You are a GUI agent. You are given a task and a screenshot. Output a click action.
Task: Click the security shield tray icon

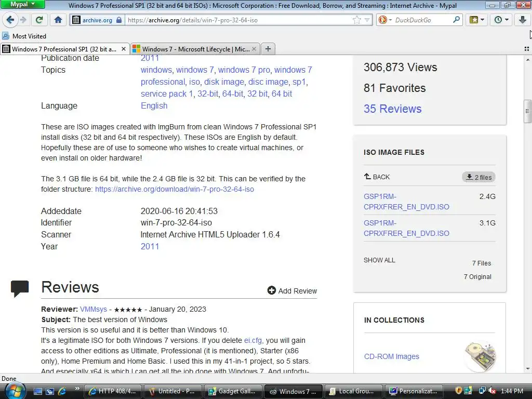[458, 391]
